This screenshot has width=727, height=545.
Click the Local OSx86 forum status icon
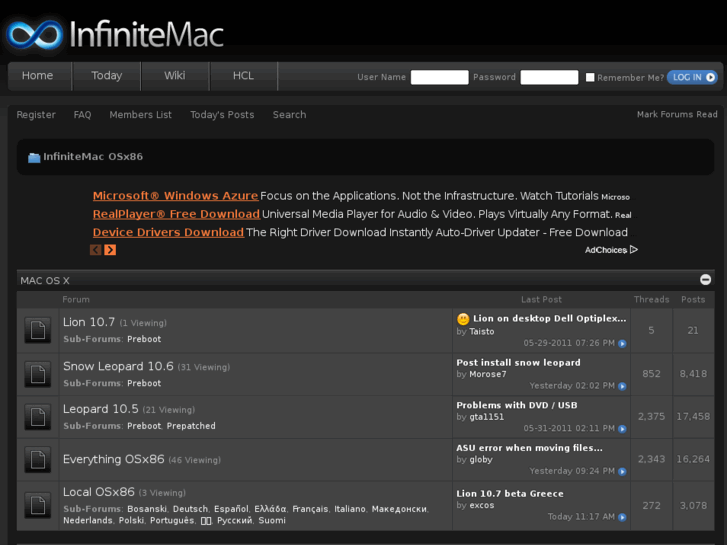38,505
